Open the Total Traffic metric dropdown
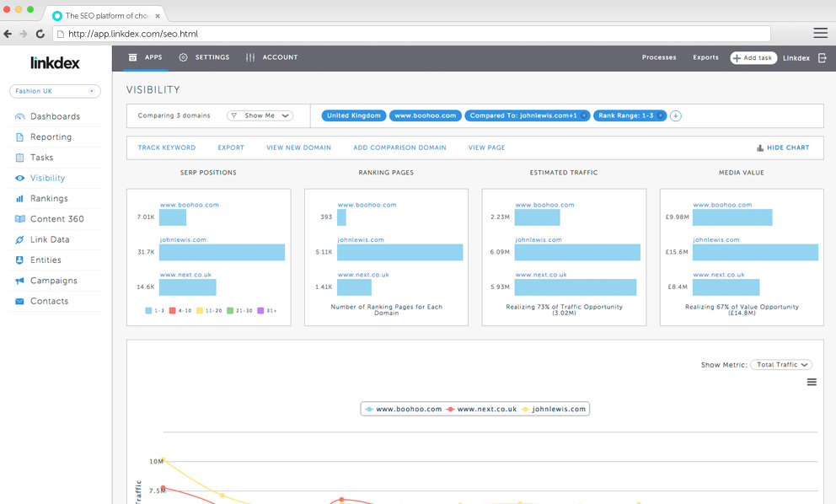836x504 pixels. pyautogui.click(x=781, y=365)
